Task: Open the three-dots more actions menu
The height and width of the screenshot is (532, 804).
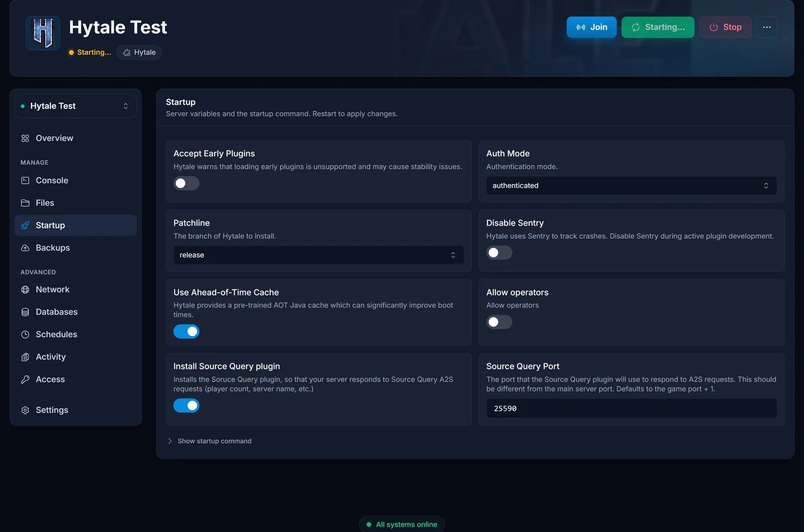Action: (x=767, y=27)
